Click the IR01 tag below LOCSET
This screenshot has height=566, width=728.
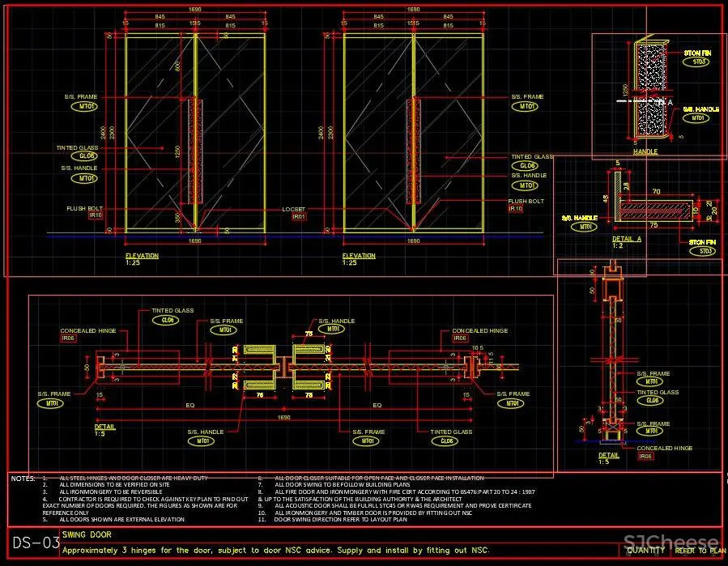(299, 217)
